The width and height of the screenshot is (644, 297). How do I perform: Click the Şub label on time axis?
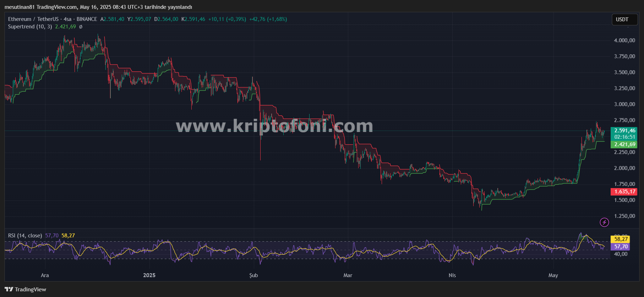point(253,275)
